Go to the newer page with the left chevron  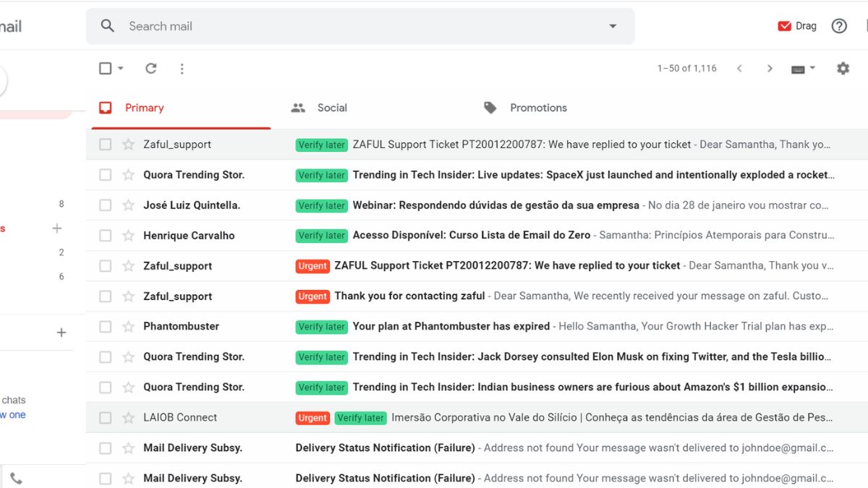[x=739, y=69]
